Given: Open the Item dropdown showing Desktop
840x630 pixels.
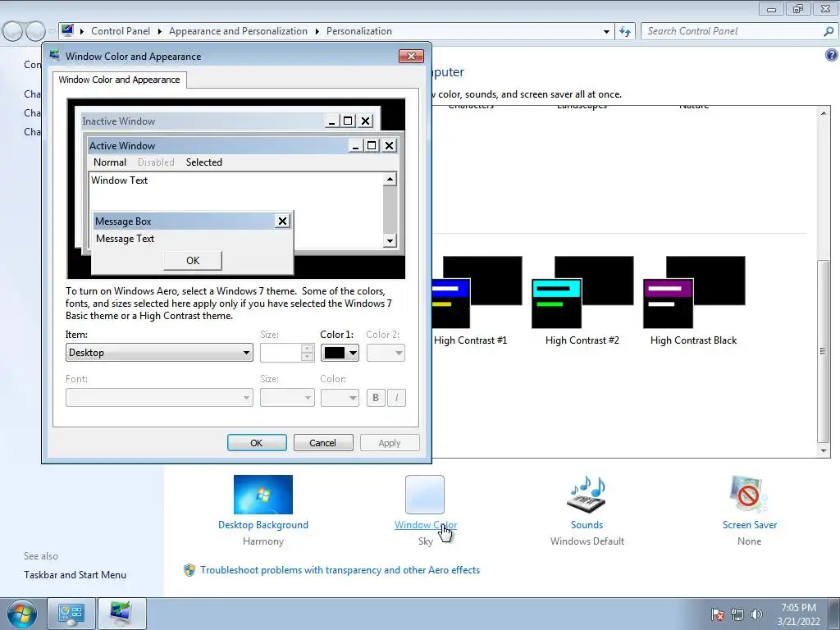Looking at the screenshot, I should click(159, 353).
